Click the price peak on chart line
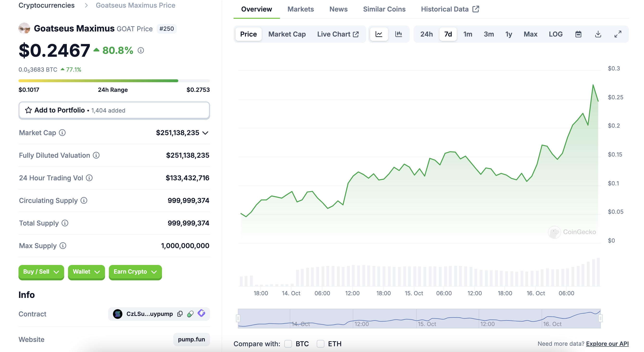The height and width of the screenshot is (352, 644). click(x=593, y=85)
